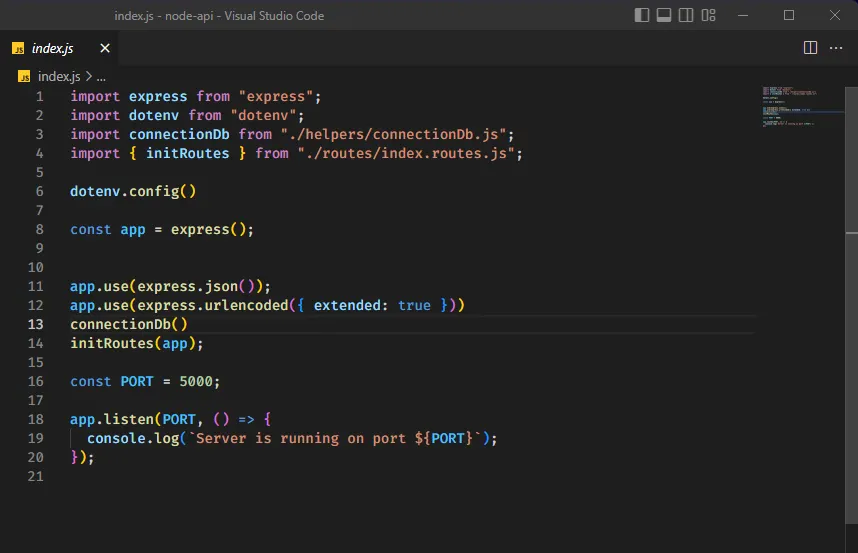Click the code minimap preview

coord(790,107)
